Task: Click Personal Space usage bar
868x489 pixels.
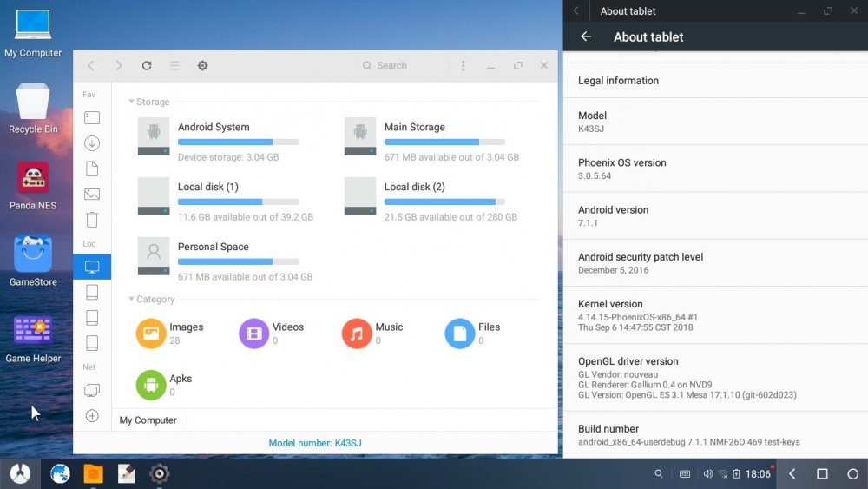Action: click(238, 262)
